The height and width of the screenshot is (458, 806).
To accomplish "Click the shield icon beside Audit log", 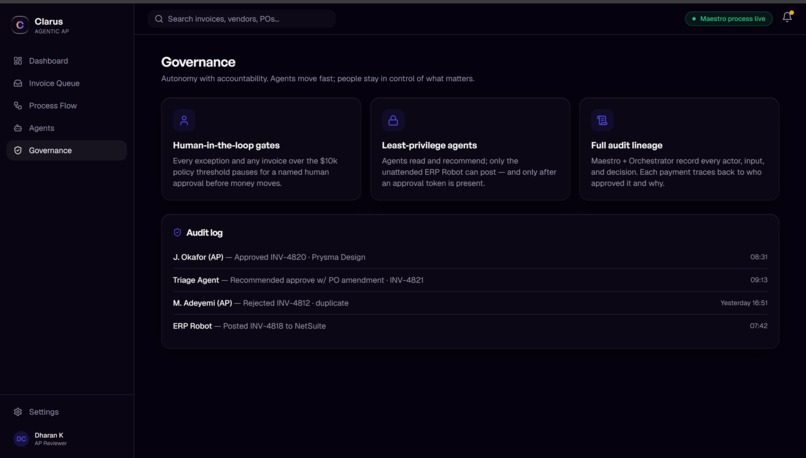I will pos(177,232).
